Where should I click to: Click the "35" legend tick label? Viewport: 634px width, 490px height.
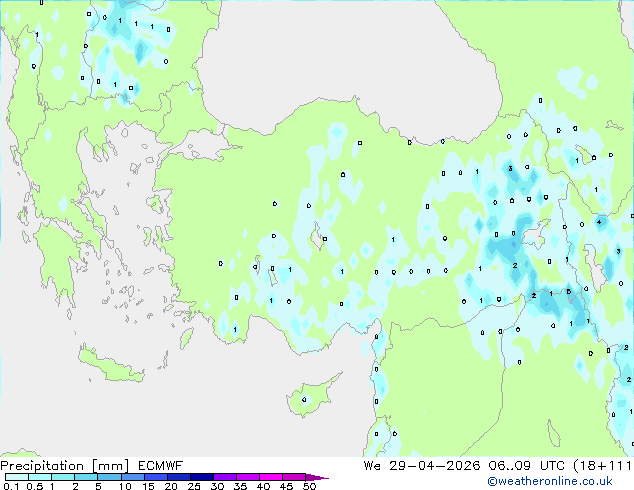tap(240, 486)
